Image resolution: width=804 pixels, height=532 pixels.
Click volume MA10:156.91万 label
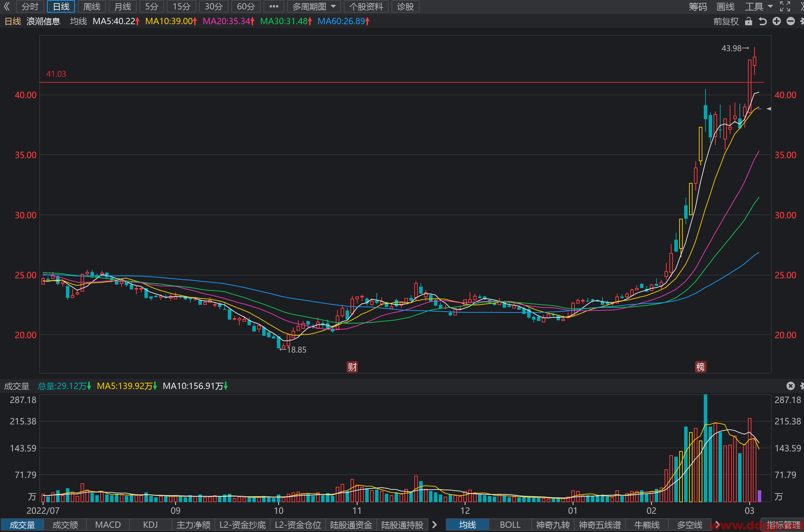196,386
